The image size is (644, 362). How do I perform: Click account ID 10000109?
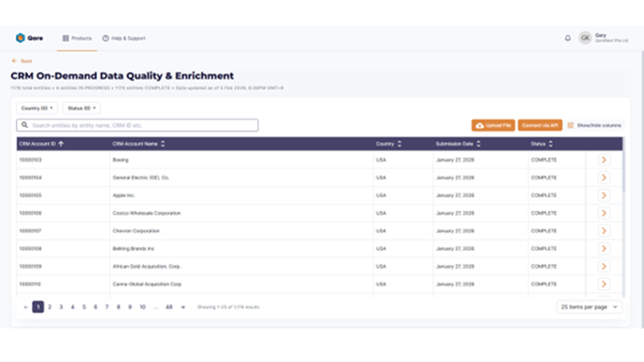coord(30,266)
